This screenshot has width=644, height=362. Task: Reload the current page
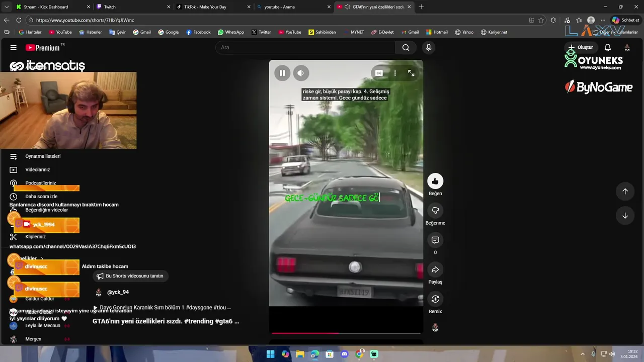(x=19, y=20)
